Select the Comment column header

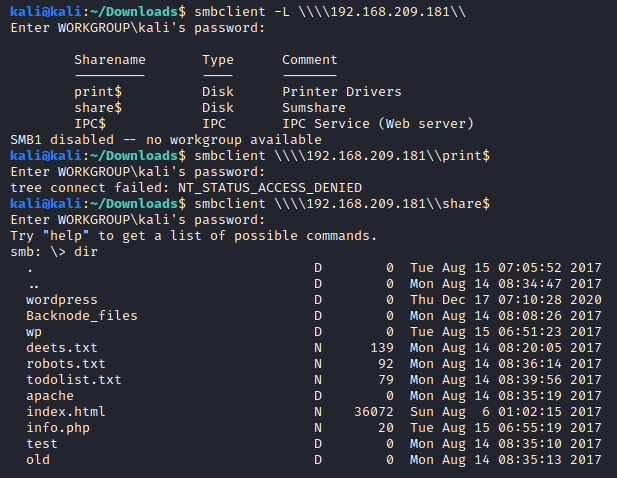point(310,59)
